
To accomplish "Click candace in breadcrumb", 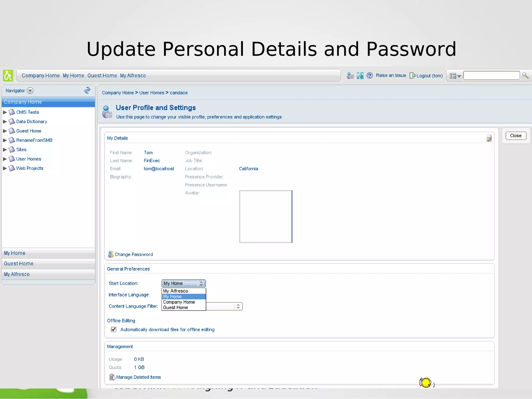I will (x=179, y=93).
